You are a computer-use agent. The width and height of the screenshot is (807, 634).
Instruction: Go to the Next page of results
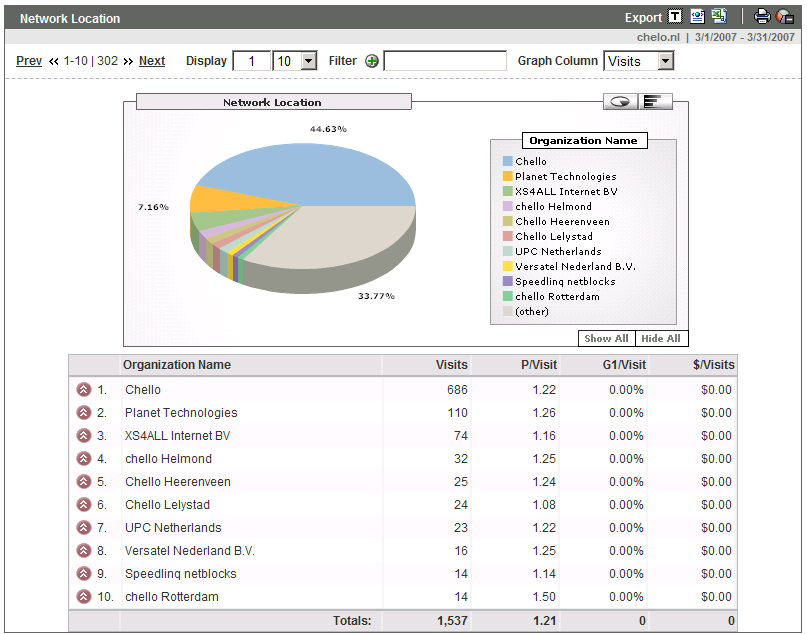(x=152, y=61)
